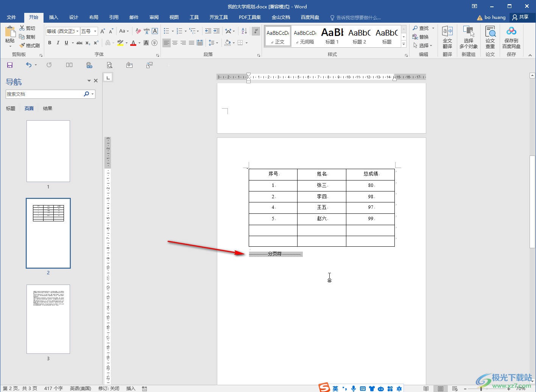Switch to the Design (设计) tab
The image size is (536, 392).
(x=74, y=17)
